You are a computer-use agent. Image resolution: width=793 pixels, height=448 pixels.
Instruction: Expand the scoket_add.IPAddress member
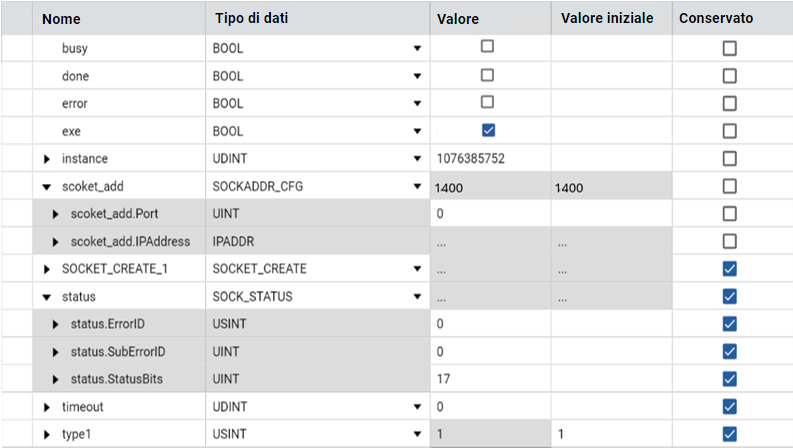(x=57, y=242)
